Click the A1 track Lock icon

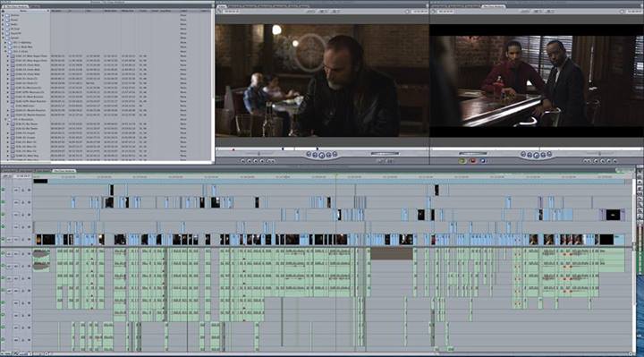click(x=23, y=254)
